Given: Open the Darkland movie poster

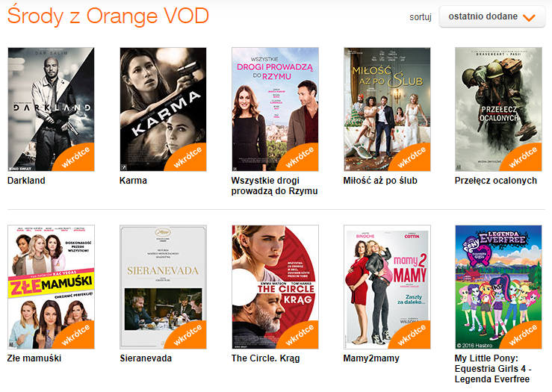Looking at the screenshot, I should 51,110.
